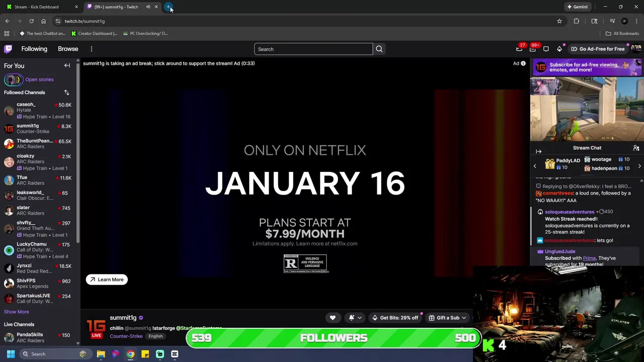Open Prime loot icon with 27 badge
644x362 pixels.
pos(519,49)
